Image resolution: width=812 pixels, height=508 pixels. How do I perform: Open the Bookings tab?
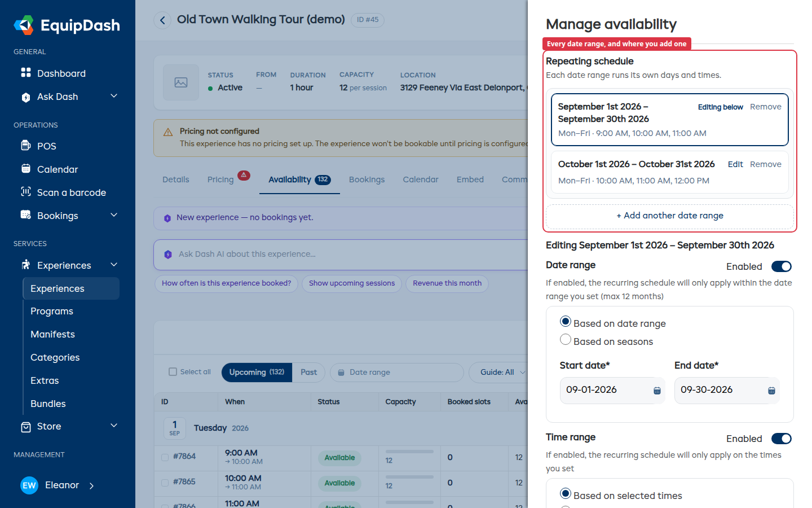[367, 179]
